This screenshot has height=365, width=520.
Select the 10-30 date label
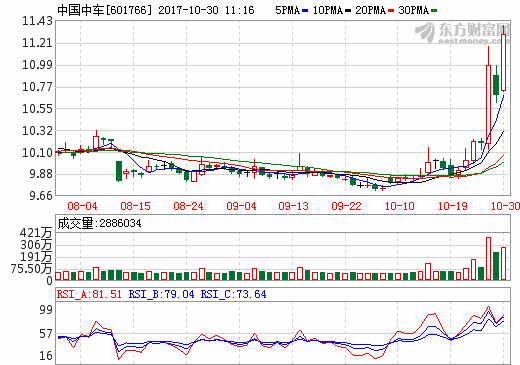[505, 206]
